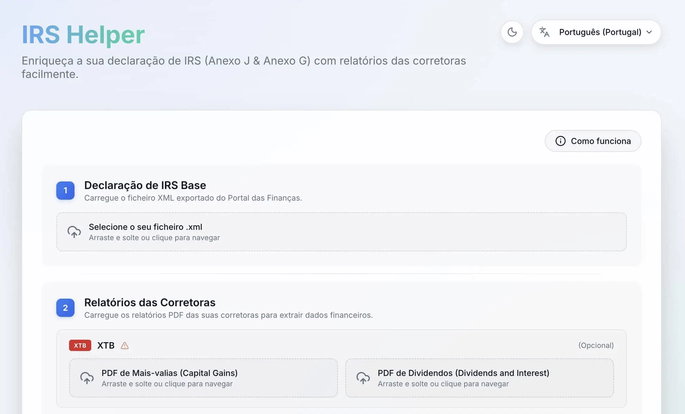Click the (Opcional) label in XTB row

point(595,346)
